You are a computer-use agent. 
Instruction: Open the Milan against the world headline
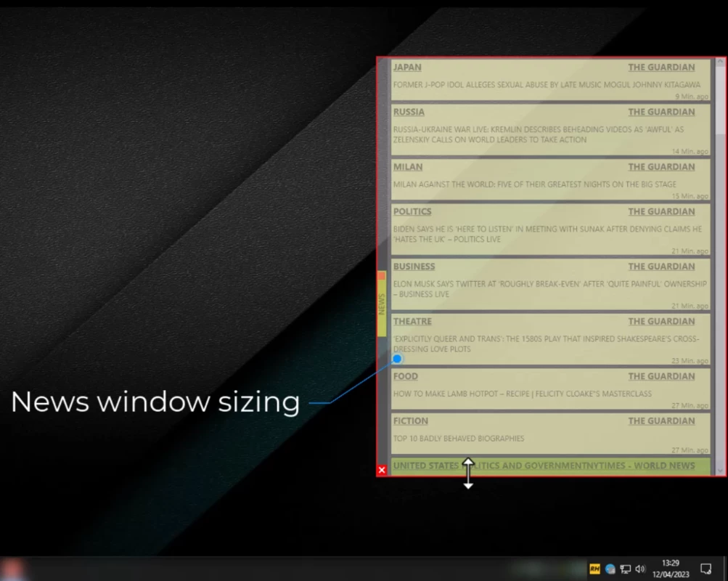click(x=534, y=184)
